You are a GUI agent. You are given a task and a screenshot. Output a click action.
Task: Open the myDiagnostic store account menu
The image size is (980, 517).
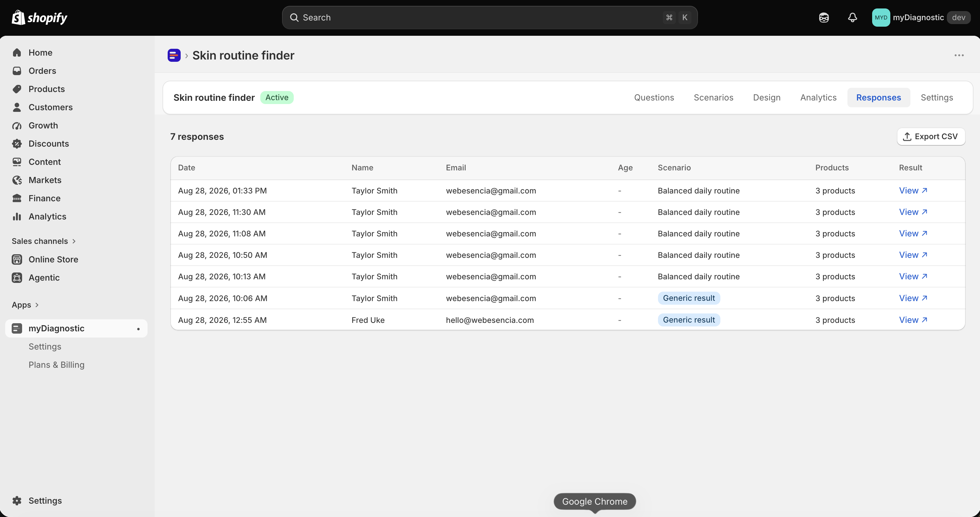[921, 18]
